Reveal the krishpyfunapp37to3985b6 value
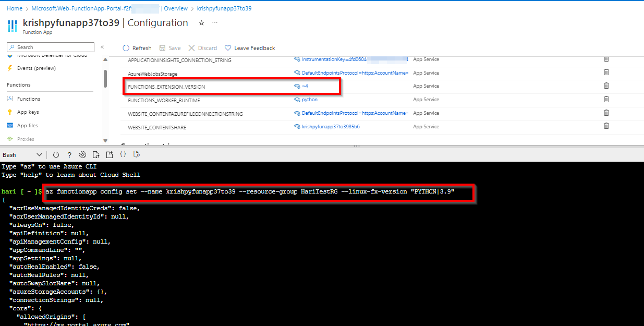The height and width of the screenshot is (326, 644). [327, 127]
